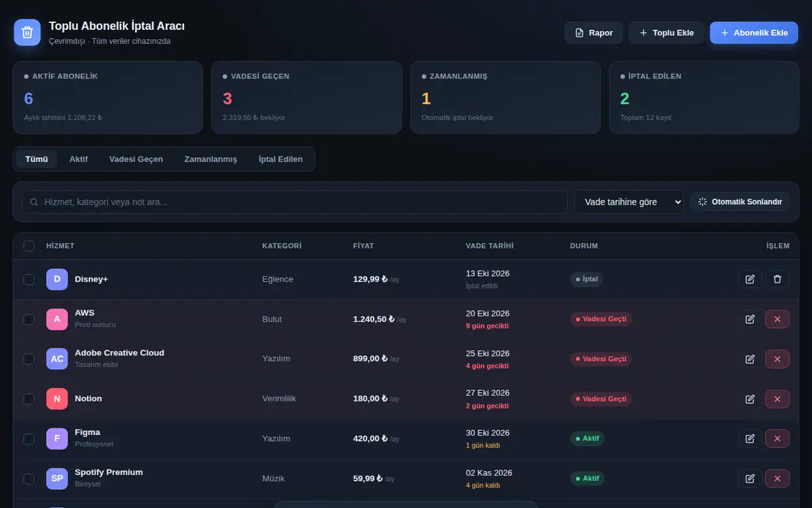Click the trash can app logo
The width and height of the screenshot is (812, 508).
(x=27, y=32)
